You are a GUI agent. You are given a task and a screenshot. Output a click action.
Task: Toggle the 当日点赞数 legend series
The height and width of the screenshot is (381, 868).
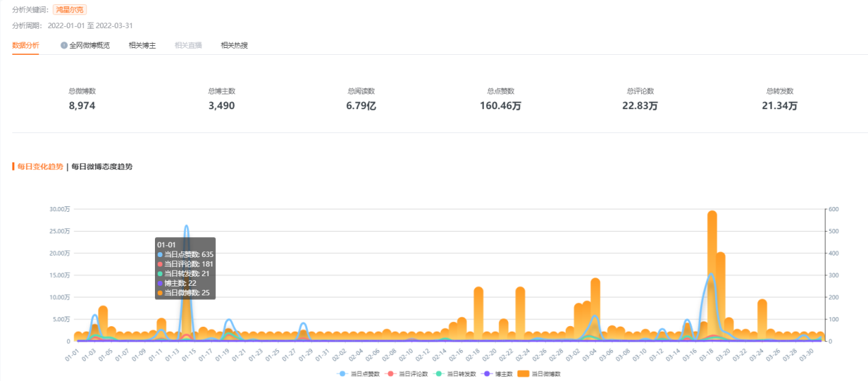point(359,374)
